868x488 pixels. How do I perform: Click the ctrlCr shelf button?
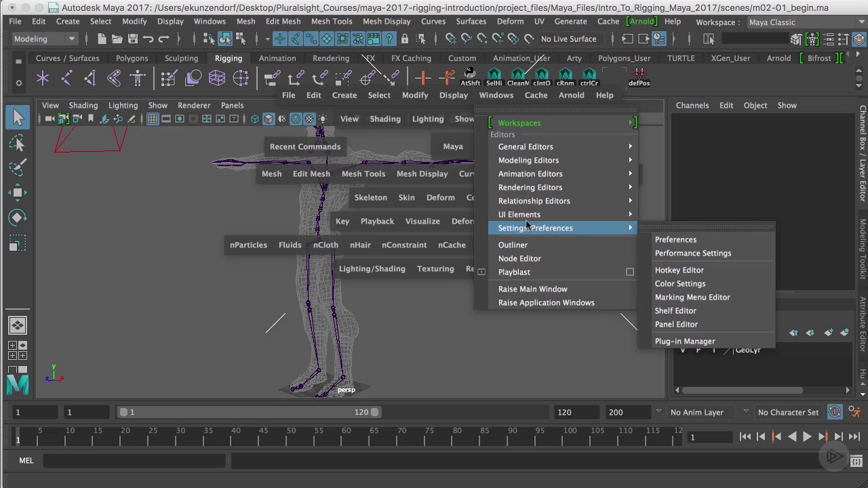pyautogui.click(x=589, y=77)
